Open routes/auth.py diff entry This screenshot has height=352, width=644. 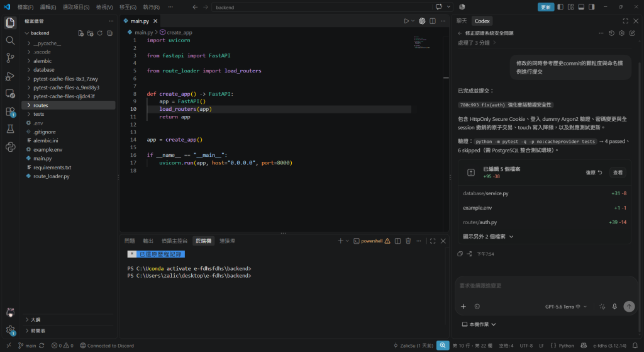(x=544, y=222)
